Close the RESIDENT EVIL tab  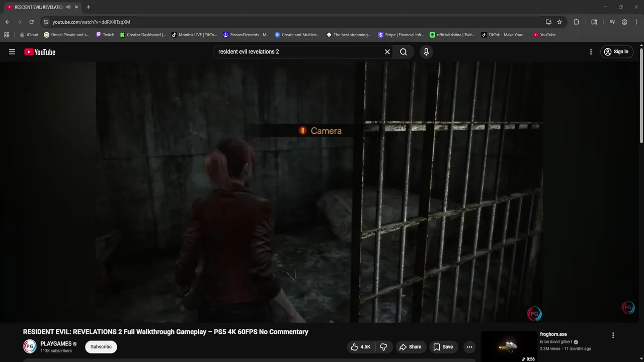click(x=76, y=7)
